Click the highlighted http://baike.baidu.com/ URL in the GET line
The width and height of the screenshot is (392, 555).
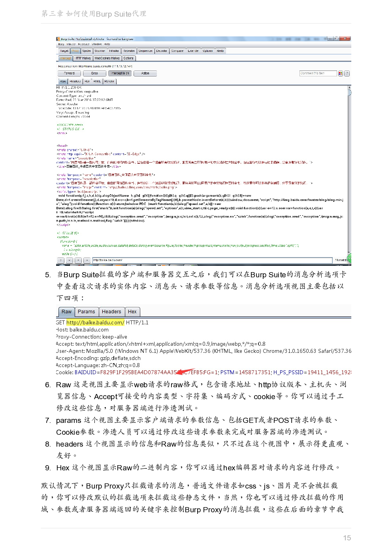[x=95, y=323]
